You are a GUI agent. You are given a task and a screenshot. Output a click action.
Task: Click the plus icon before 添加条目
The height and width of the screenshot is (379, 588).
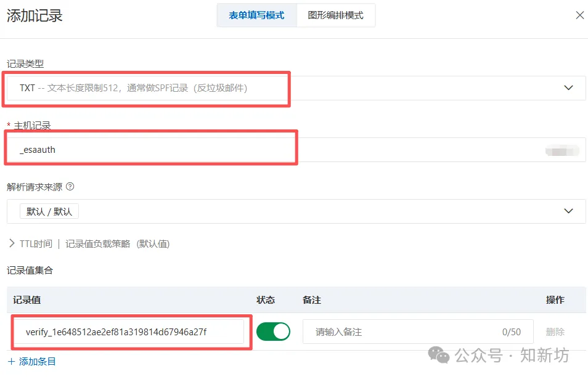(x=12, y=361)
